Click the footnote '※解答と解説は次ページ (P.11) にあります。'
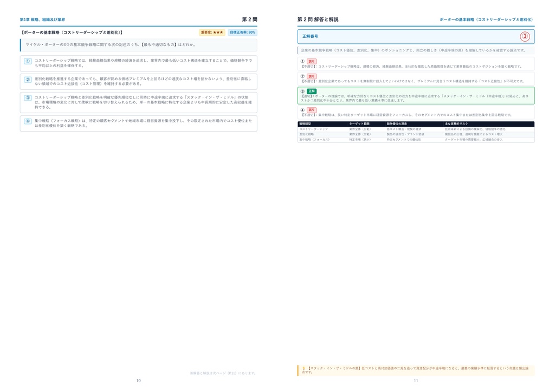This screenshot has height=392, width=555. click(x=223, y=373)
